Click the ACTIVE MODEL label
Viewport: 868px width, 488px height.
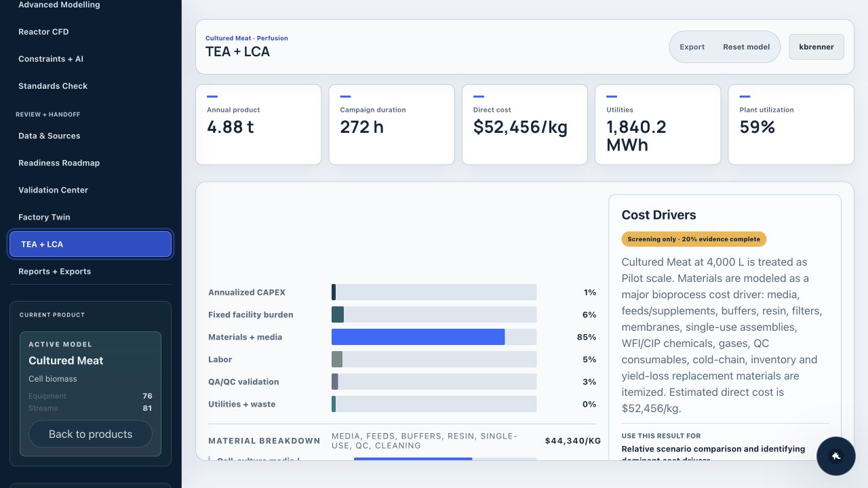(60, 344)
